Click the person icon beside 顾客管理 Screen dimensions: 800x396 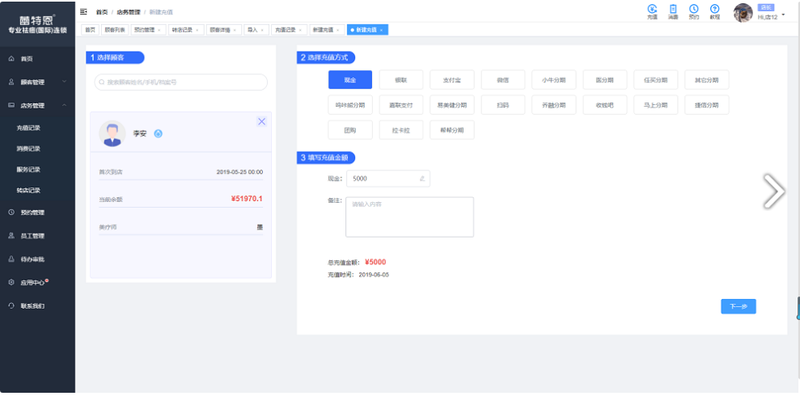[11, 82]
